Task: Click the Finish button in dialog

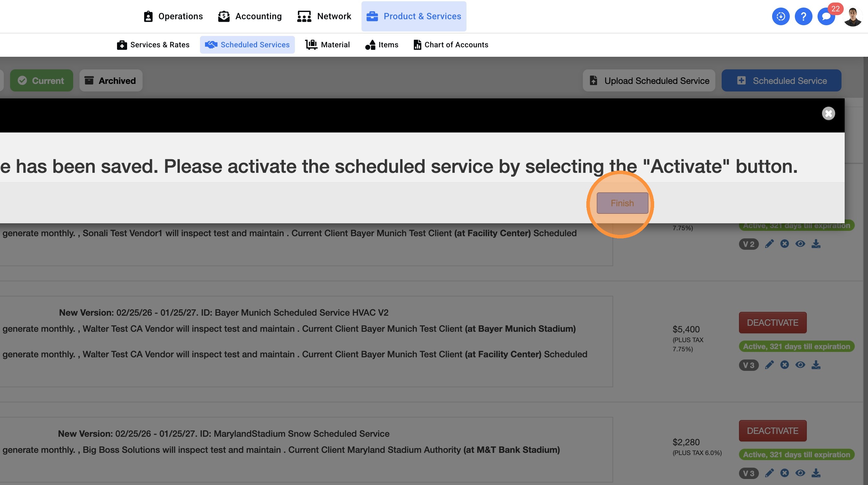Action: (622, 203)
